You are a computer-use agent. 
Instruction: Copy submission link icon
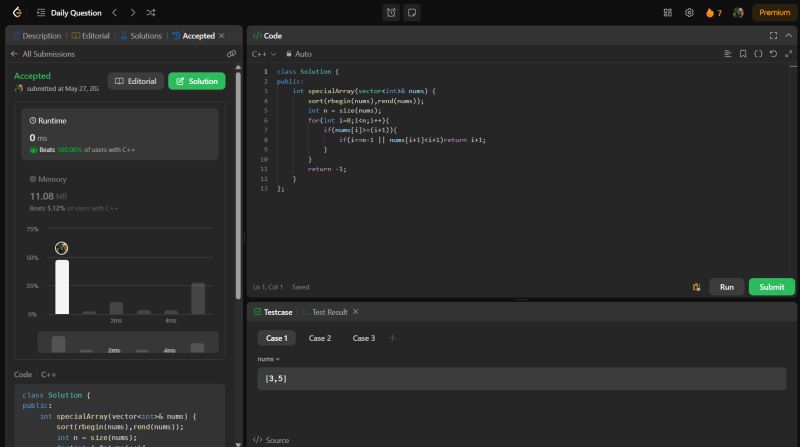231,54
